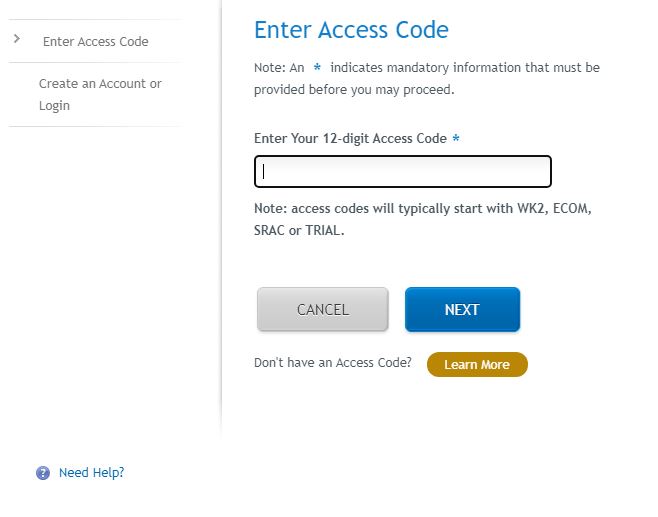The width and height of the screenshot is (658, 517).
Task: Click the blue asterisk in the mandatory note
Action: [x=317, y=67]
